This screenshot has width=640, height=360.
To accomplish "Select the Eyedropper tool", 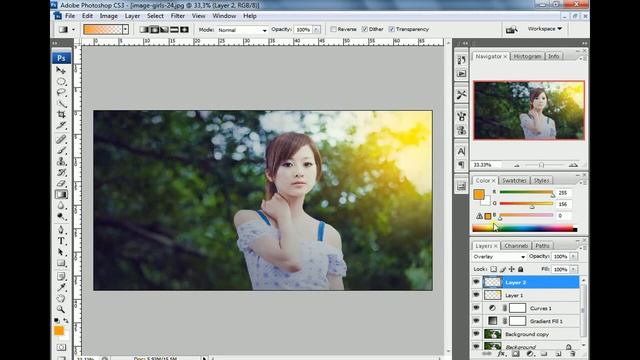I will (61, 288).
